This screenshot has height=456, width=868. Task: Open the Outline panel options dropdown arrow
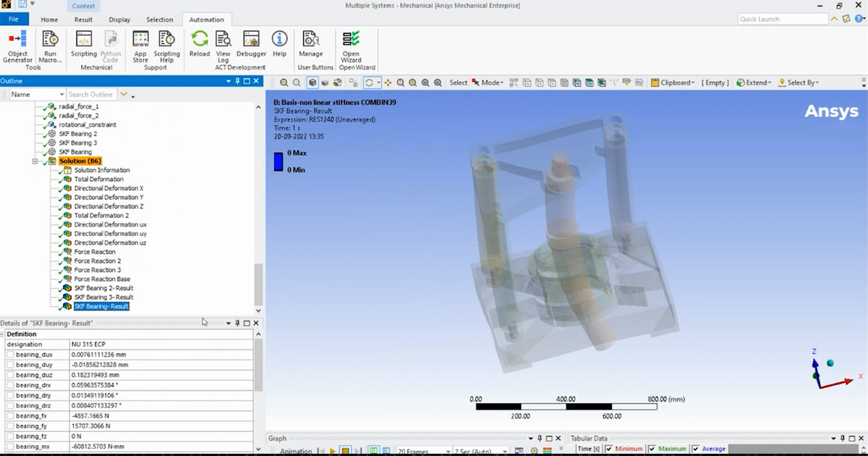click(229, 81)
